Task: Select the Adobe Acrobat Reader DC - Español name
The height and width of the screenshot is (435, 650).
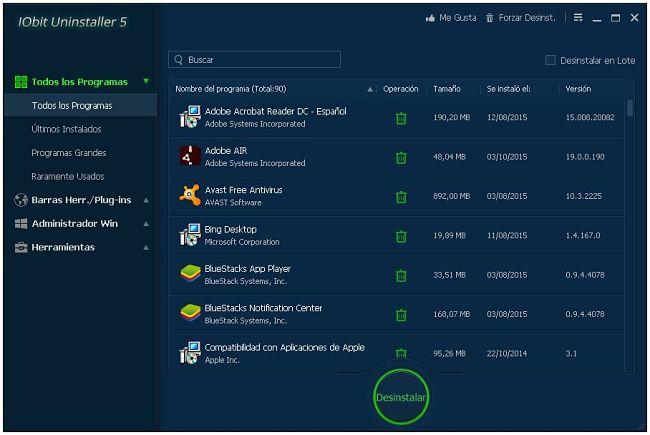Action: [x=275, y=112]
